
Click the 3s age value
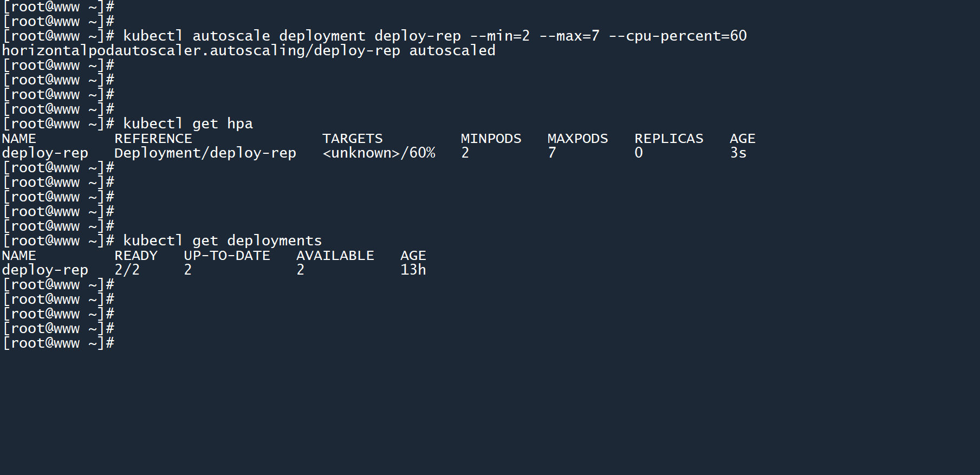tap(738, 153)
